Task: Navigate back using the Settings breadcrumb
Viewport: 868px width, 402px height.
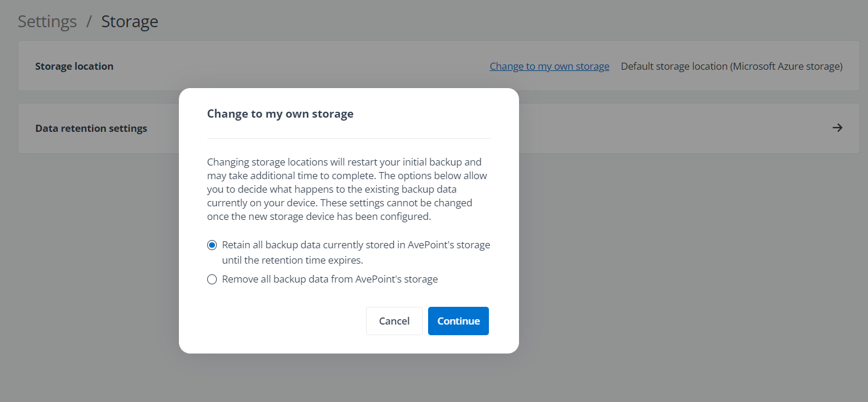Action: tap(47, 21)
